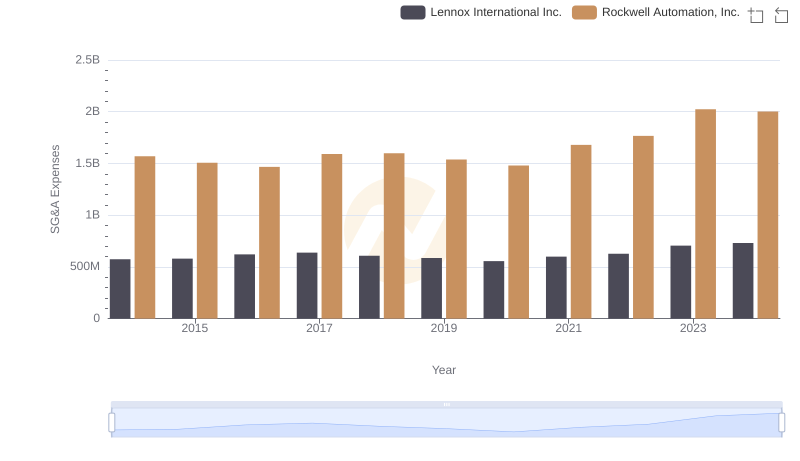The width and height of the screenshot is (800, 461).
Task: Click the 2.5B y-axis label
Action: [88, 60]
